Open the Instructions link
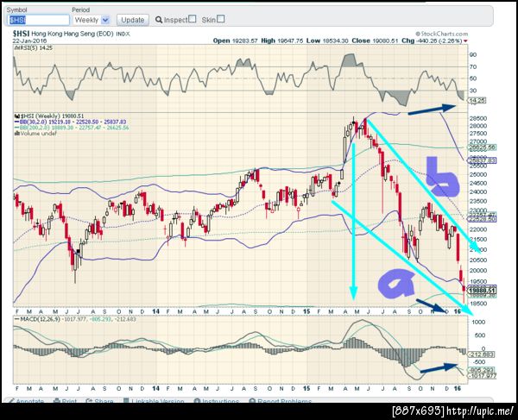This screenshot has width=518, height=420. (x=217, y=401)
